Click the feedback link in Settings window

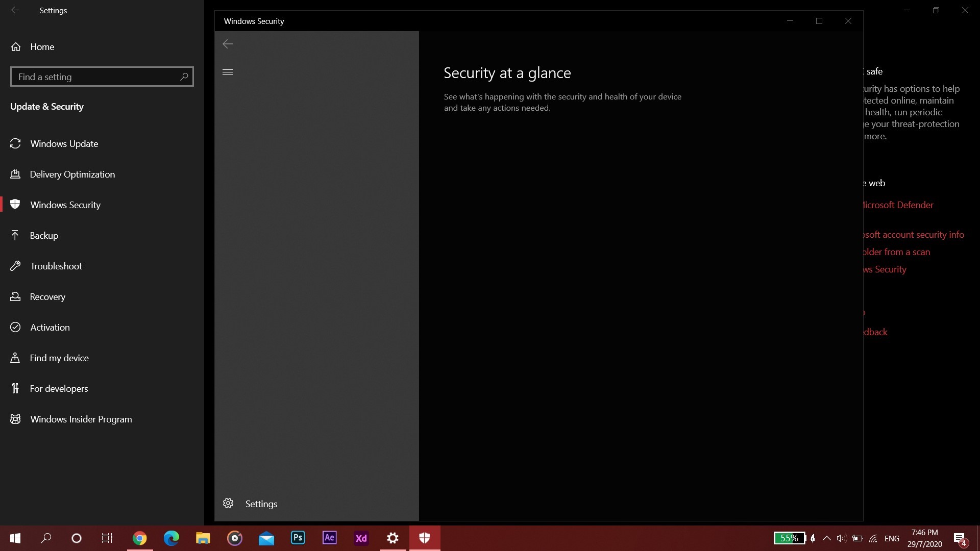[876, 332]
